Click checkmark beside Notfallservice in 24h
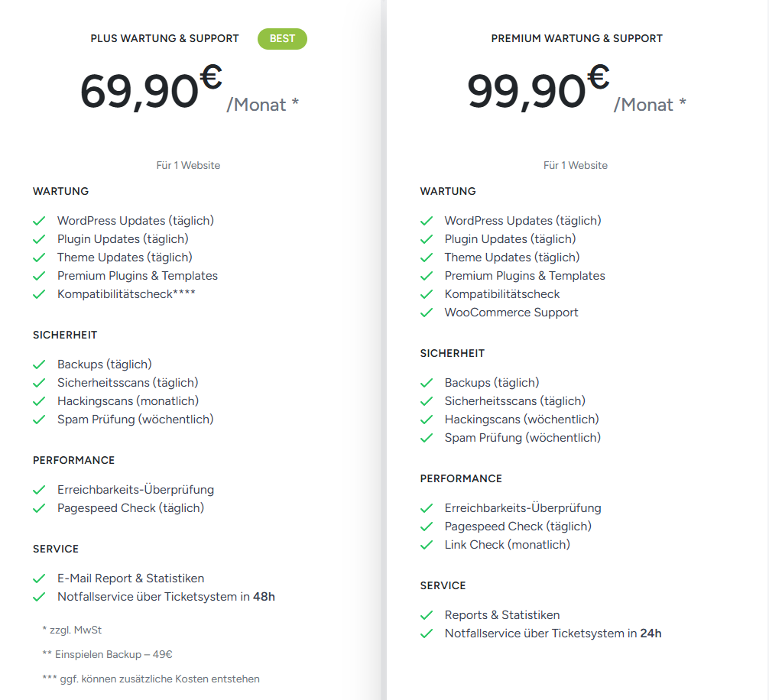769x700 pixels. pos(427,634)
